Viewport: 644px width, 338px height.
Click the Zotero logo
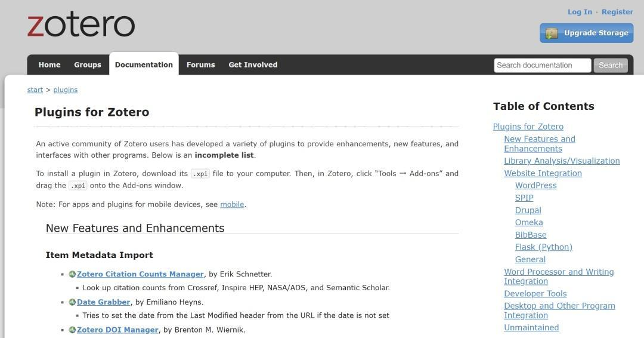[x=81, y=25]
